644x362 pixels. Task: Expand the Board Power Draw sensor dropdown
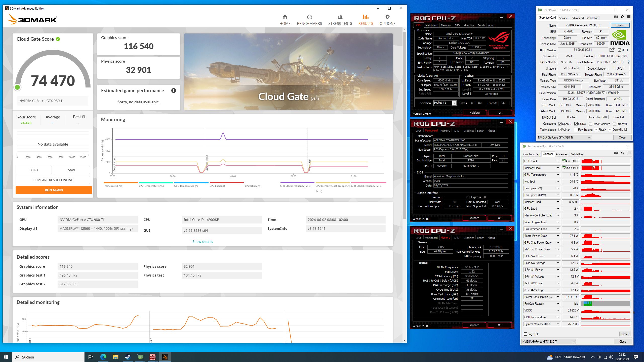pyautogui.click(x=558, y=236)
